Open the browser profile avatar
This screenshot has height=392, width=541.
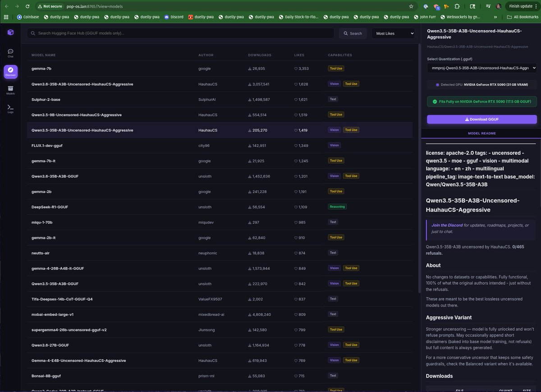pyautogui.click(x=498, y=6)
